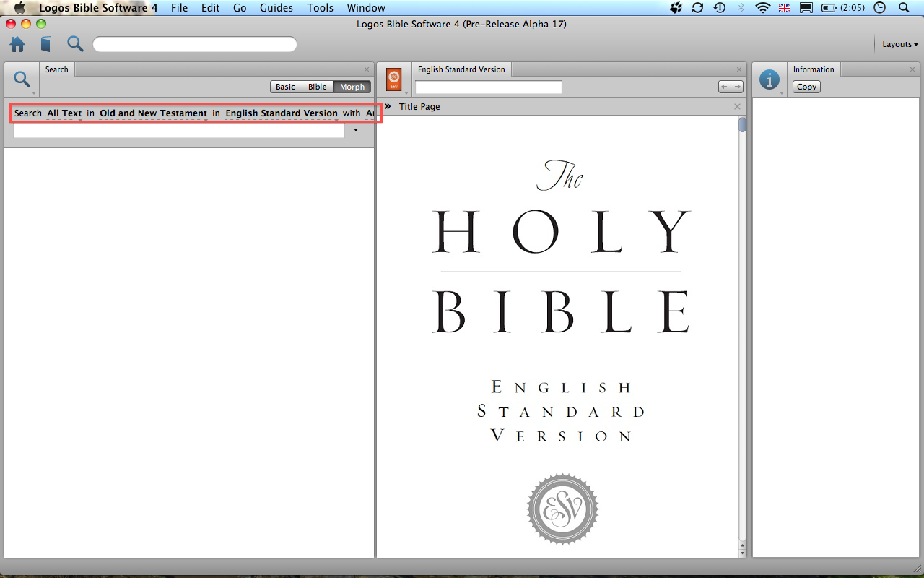Change the Old and New Testament range

(154, 113)
